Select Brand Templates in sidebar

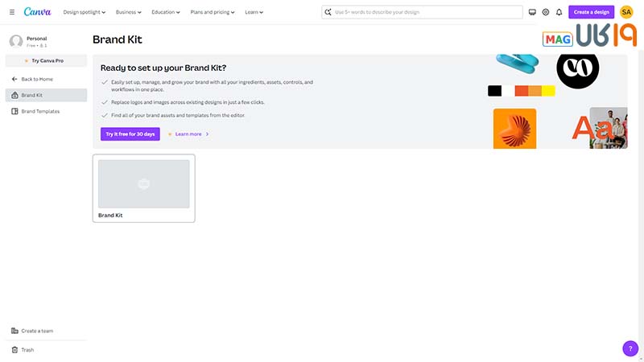coord(40,111)
